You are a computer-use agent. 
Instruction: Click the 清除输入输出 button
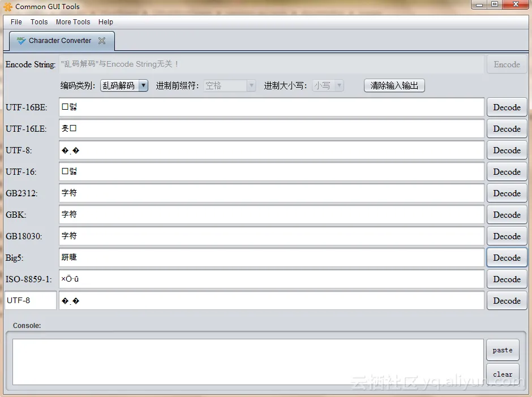(x=394, y=85)
